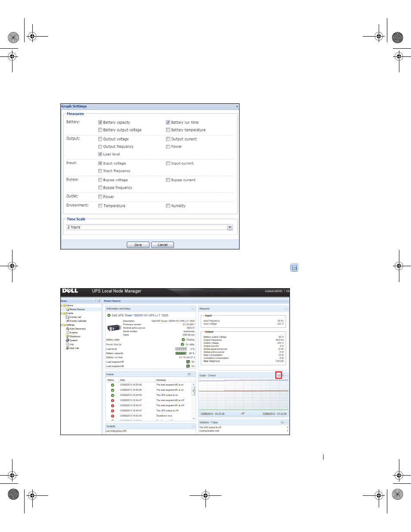Sort events by Message column header
Screen dimensions: 411x532
coord(161,380)
